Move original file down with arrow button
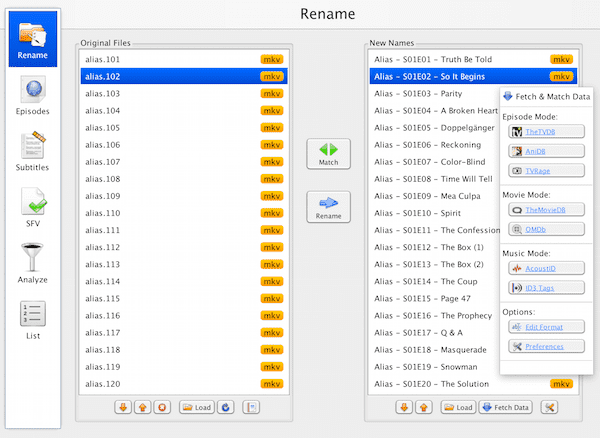600x438 pixels. pyautogui.click(x=124, y=407)
